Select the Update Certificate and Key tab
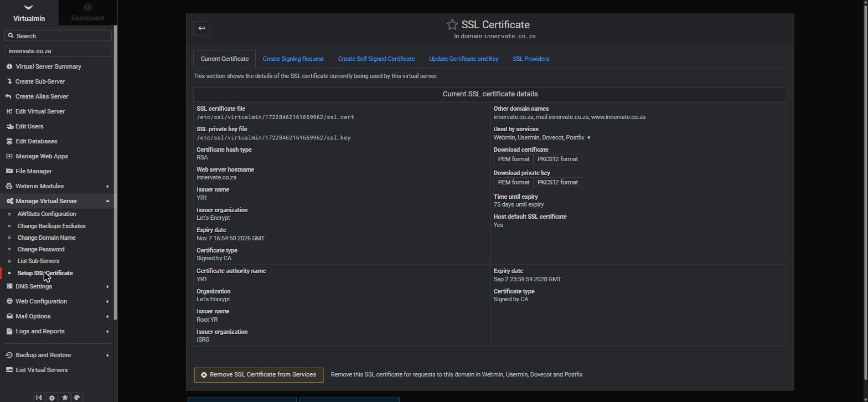 tap(463, 59)
